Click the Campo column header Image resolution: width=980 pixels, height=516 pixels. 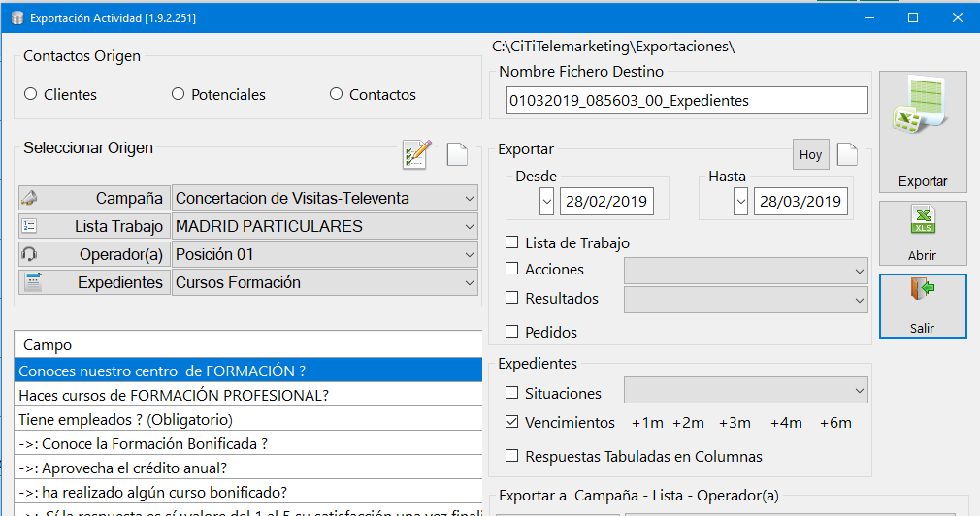coord(248,344)
